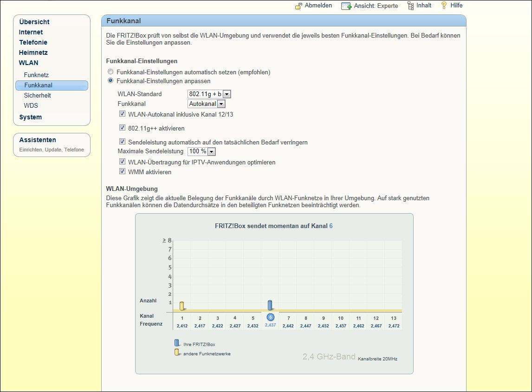Image resolution: width=532 pixels, height=392 pixels.
Task: Click the blue circled channel 6 marker
Action: pyautogui.click(x=271, y=317)
